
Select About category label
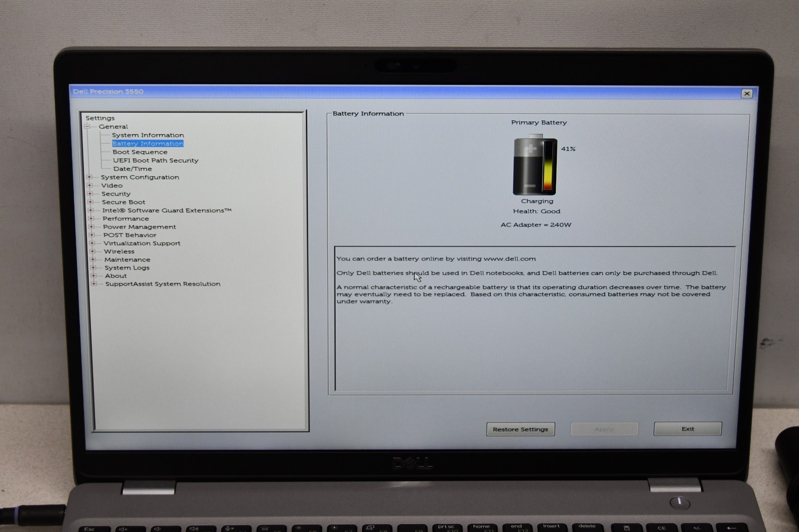pyautogui.click(x=116, y=275)
